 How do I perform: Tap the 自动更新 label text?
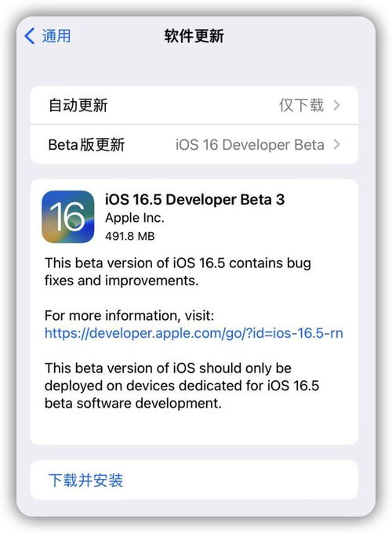click(x=78, y=105)
